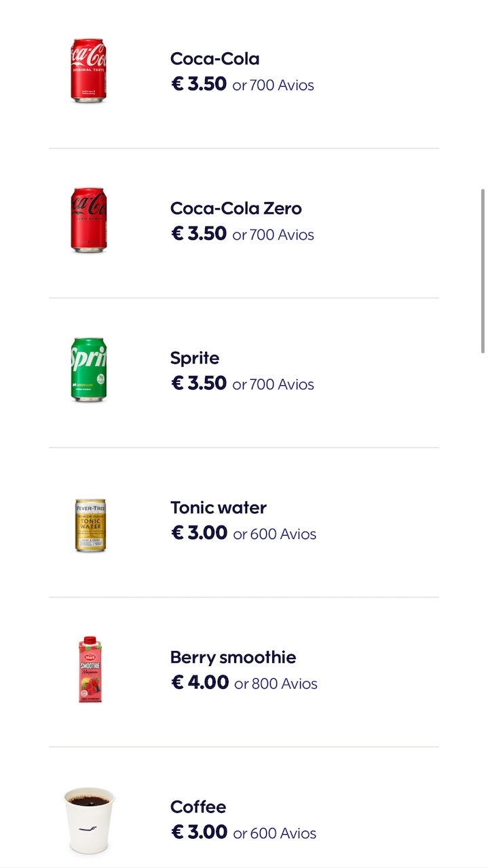Click the Berry smoothie € 4.00 price
This screenshot has height=868, width=488.
(x=200, y=682)
